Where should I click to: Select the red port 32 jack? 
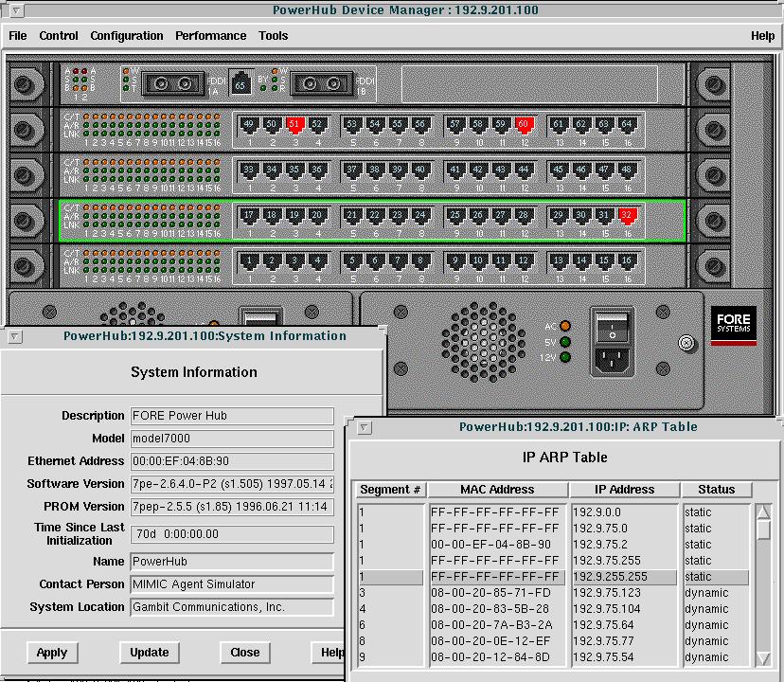(x=627, y=216)
